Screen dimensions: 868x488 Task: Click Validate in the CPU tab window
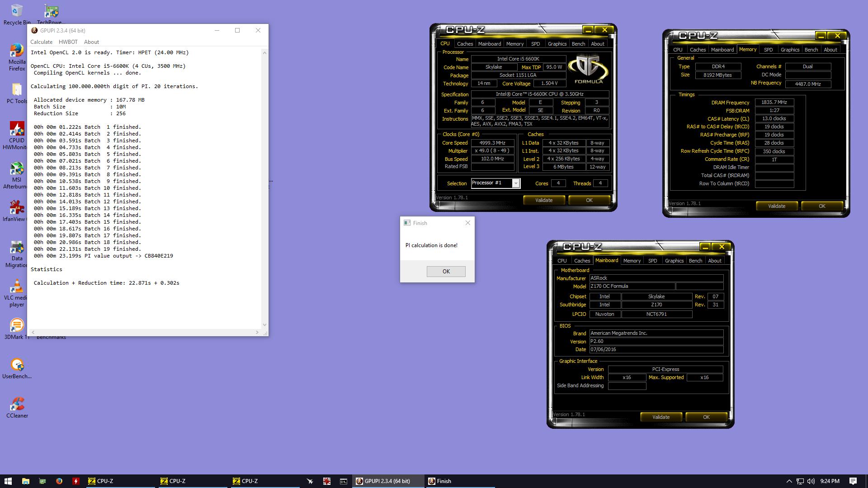(x=544, y=200)
